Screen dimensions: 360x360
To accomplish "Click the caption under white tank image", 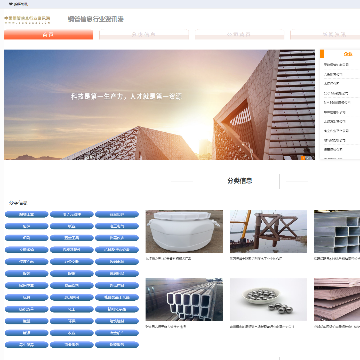I will tap(168, 258).
